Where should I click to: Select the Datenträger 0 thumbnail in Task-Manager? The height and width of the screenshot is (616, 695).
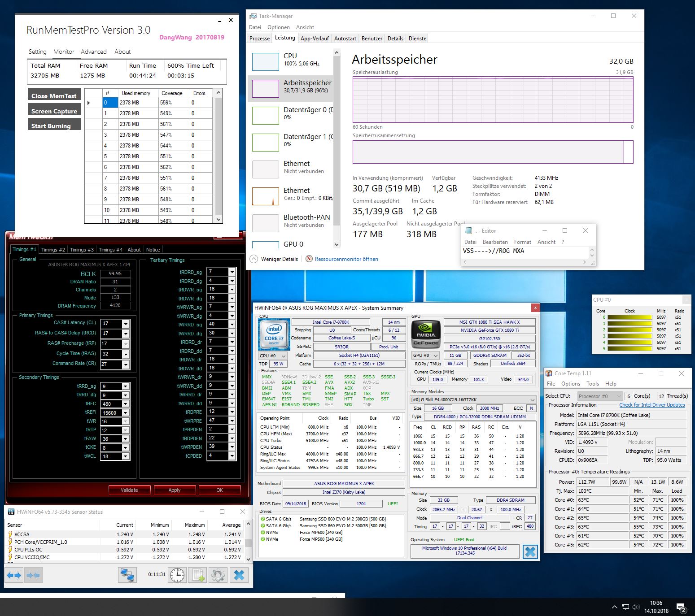(x=266, y=116)
